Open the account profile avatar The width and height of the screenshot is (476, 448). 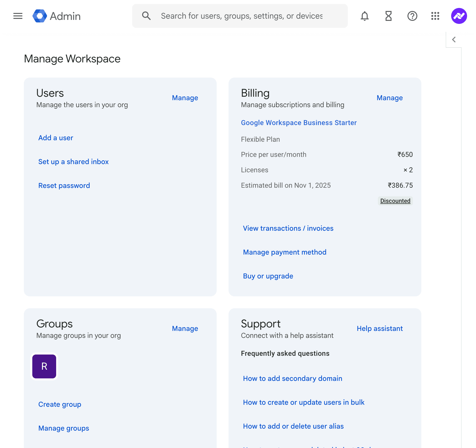459,16
